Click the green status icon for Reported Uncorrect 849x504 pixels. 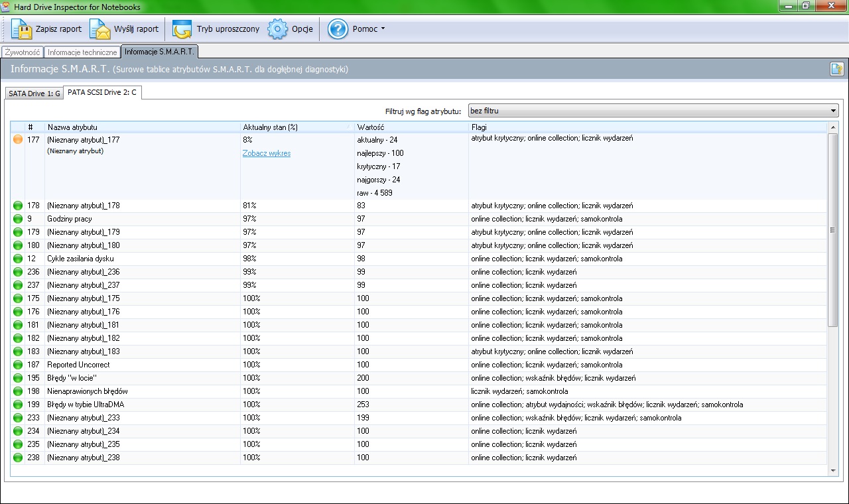click(x=18, y=365)
